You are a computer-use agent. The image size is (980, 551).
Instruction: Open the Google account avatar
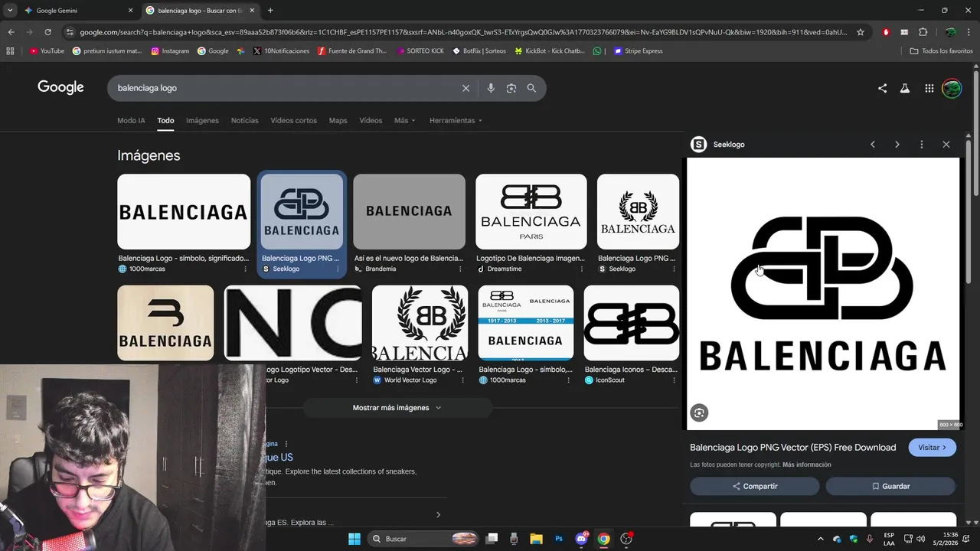coord(952,88)
